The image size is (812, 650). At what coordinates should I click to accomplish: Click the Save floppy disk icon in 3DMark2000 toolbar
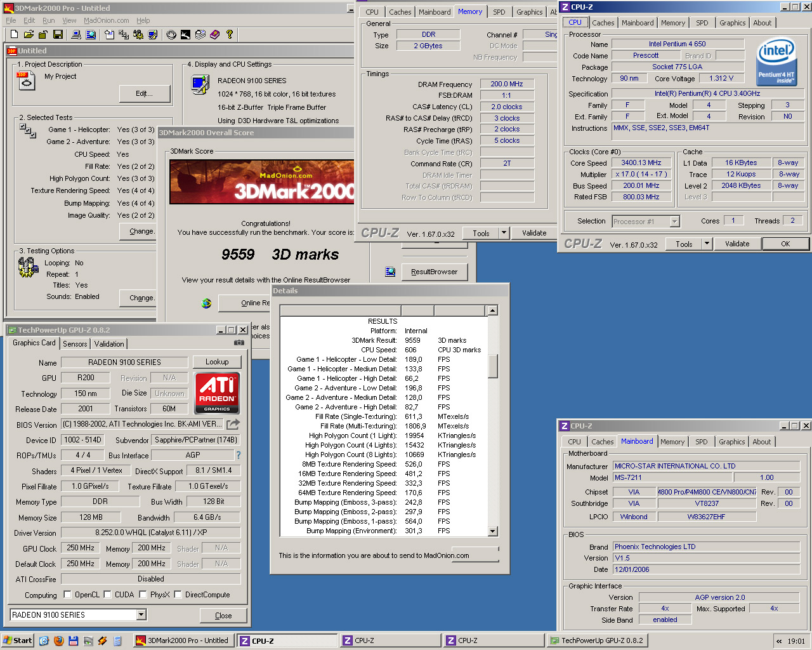point(58,34)
